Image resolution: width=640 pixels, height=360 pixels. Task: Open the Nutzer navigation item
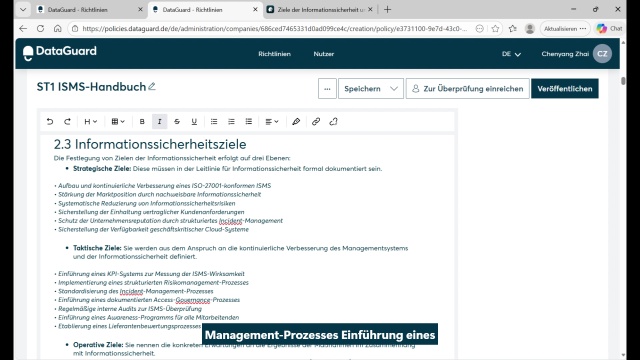324,54
